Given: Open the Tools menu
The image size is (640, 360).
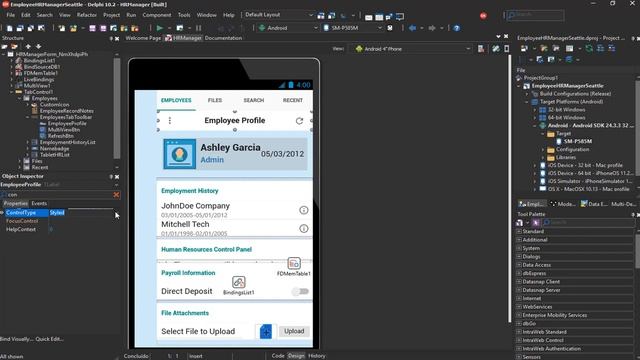Looking at the screenshot, I should click(x=184, y=15).
